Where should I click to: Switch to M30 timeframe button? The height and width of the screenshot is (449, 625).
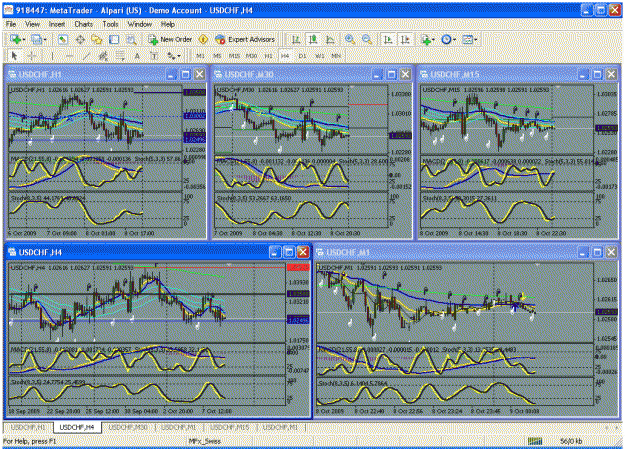pos(251,56)
